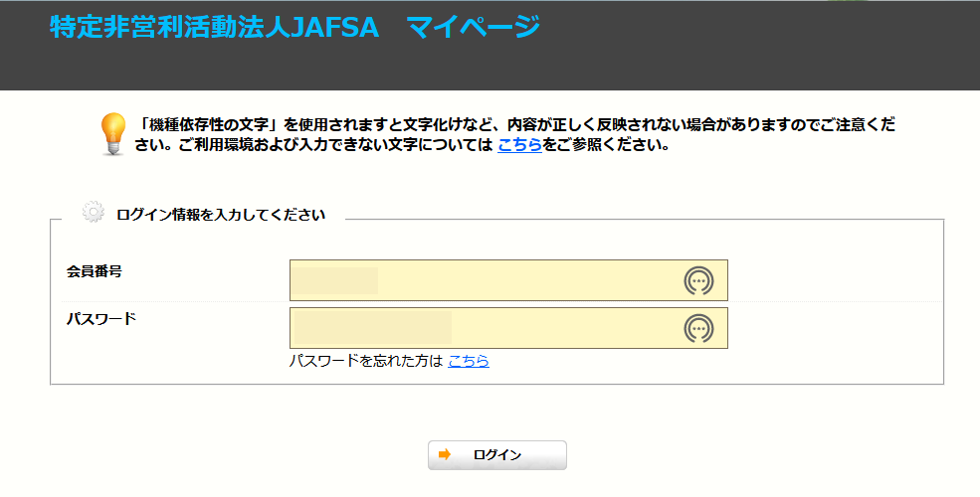This screenshot has height=497, width=980.
Task: Click the 特定非営利活動法人JAFSA title text
Action: (x=214, y=27)
